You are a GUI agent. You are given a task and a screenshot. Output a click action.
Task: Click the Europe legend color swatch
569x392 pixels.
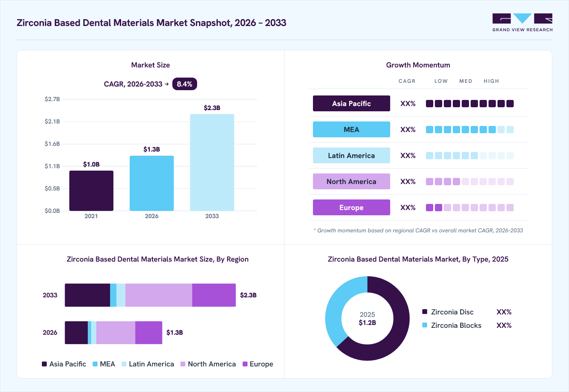245,364
